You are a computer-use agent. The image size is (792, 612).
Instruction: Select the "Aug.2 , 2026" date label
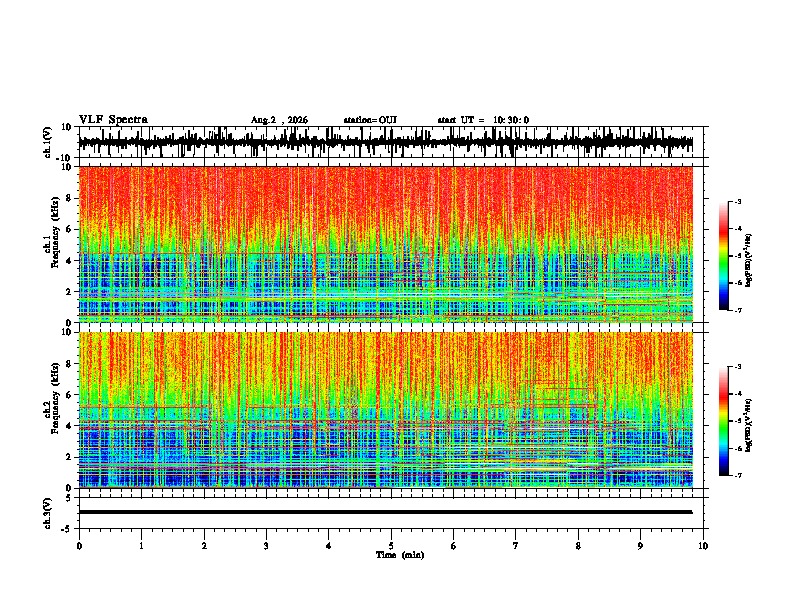(x=279, y=120)
